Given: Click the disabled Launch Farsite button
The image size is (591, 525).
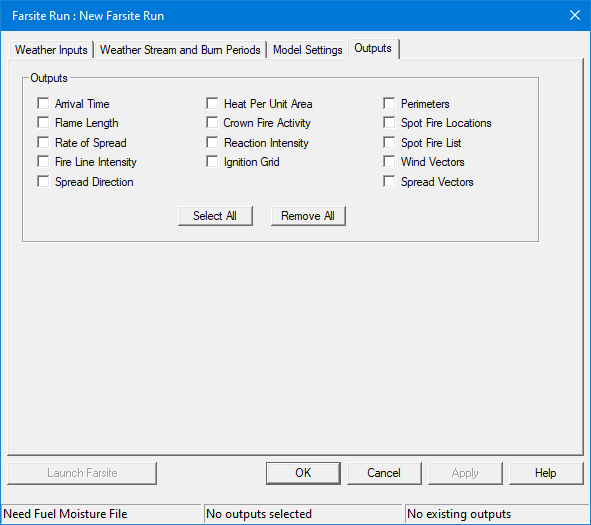Looking at the screenshot, I should [82, 473].
